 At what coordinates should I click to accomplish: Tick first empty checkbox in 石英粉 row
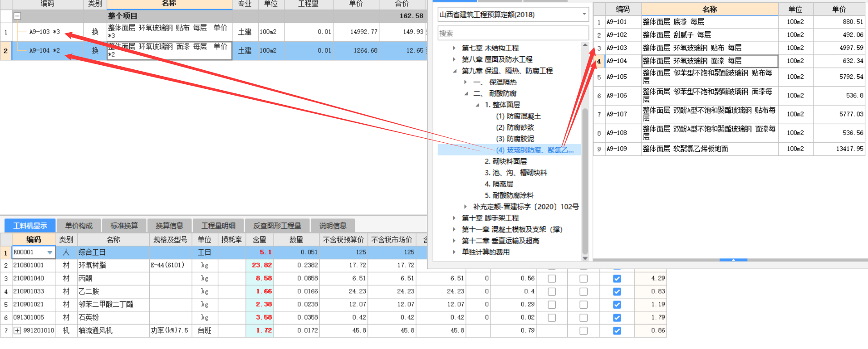click(x=552, y=318)
